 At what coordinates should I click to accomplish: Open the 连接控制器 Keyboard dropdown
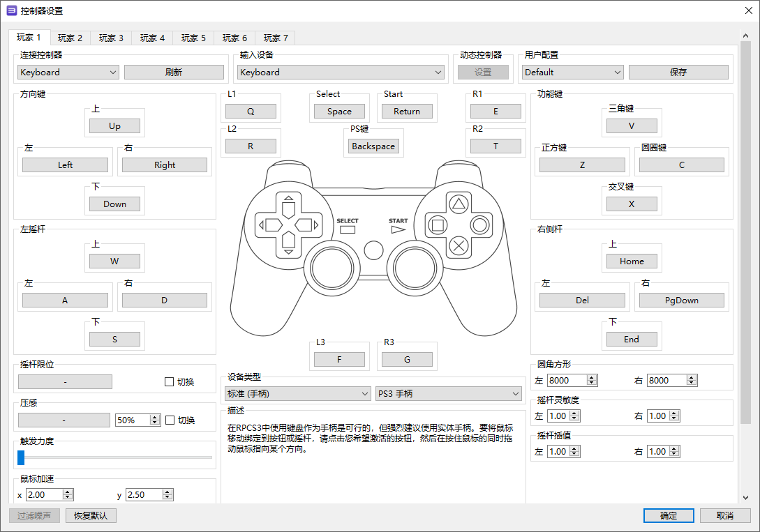coord(68,72)
